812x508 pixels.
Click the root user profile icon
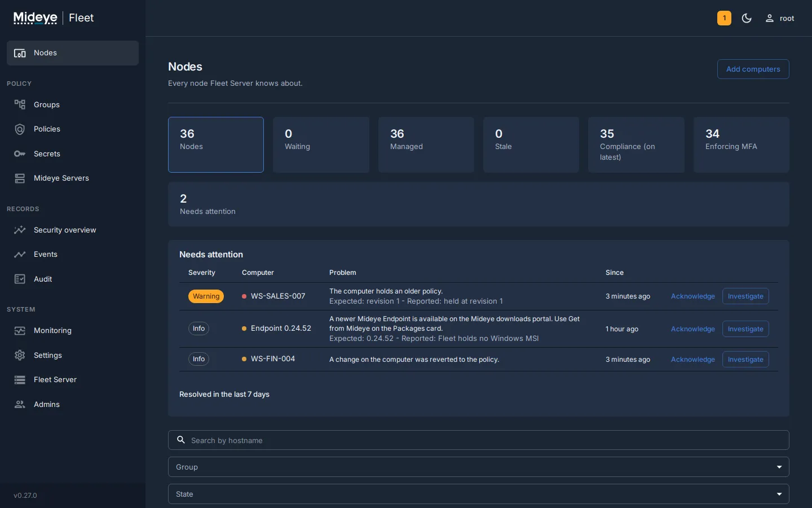(x=769, y=18)
